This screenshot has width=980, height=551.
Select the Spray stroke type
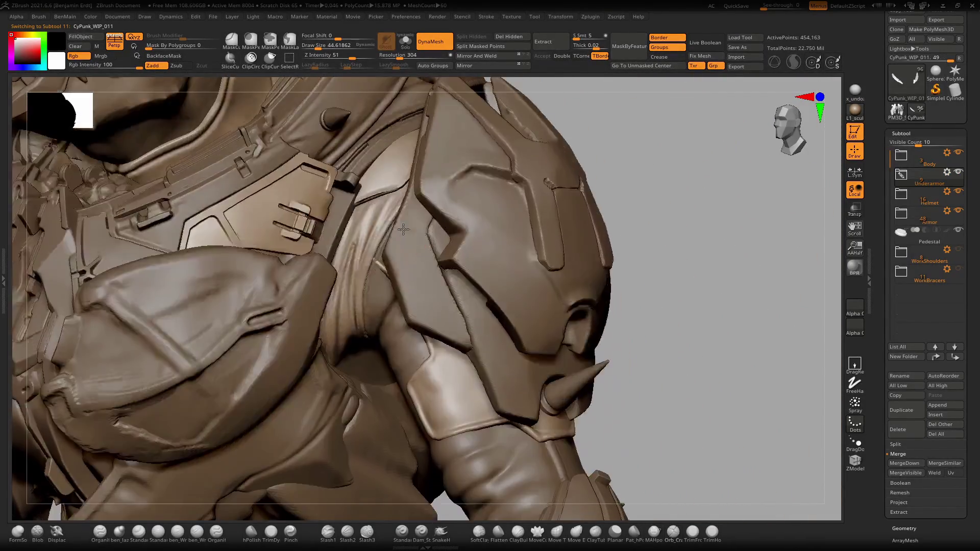pyautogui.click(x=855, y=405)
